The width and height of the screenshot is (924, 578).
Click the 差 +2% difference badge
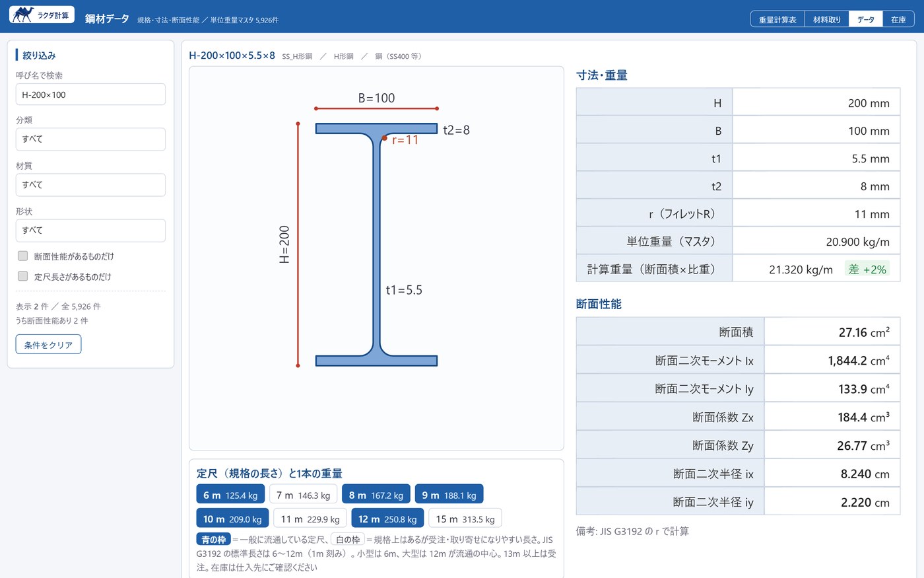(867, 269)
